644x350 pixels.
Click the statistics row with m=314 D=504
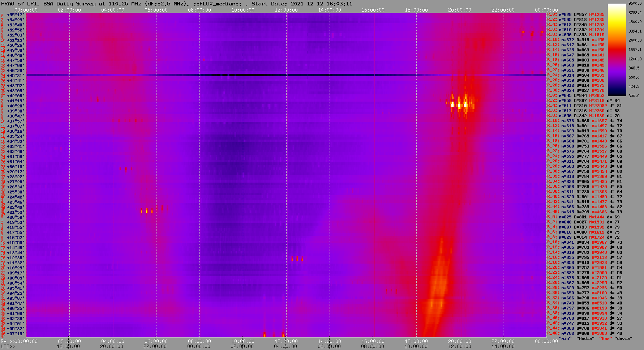[x=576, y=75]
